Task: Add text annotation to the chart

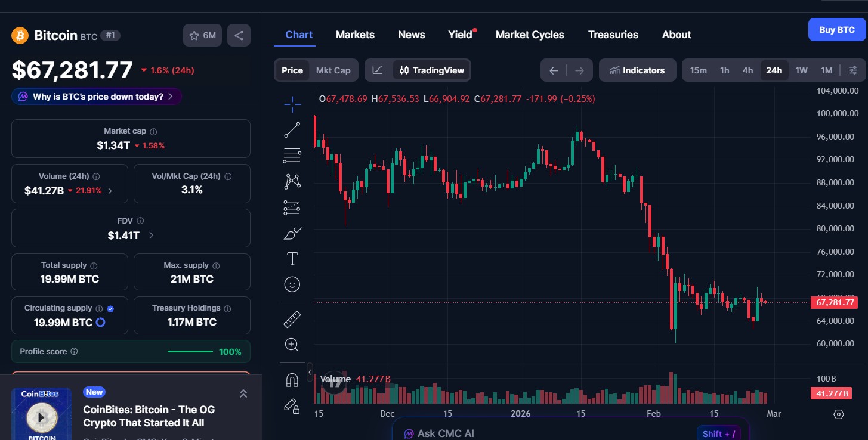Action: (x=292, y=259)
